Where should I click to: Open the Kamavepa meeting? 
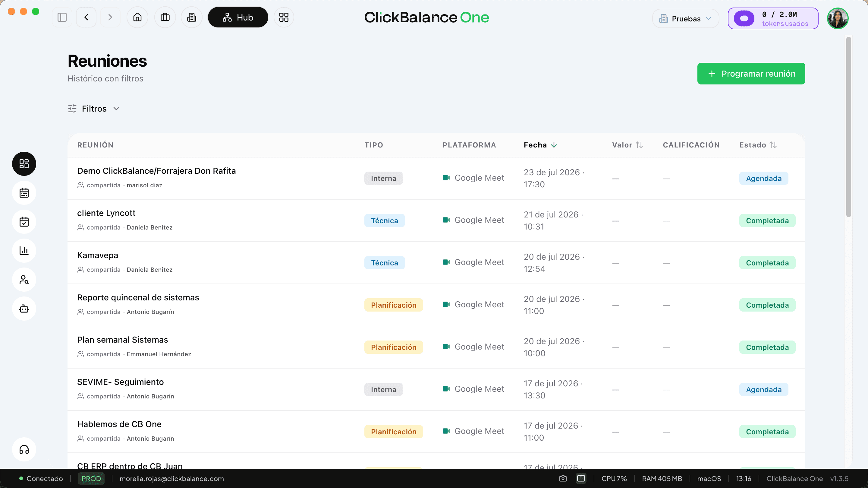pyautogui.click(x=97, y=255)
